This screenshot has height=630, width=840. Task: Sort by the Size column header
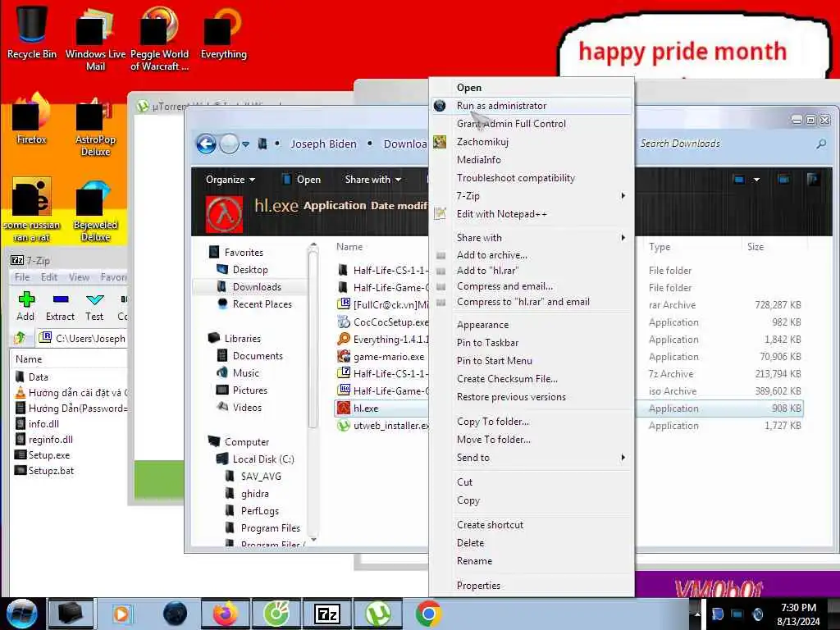[756, 246]
